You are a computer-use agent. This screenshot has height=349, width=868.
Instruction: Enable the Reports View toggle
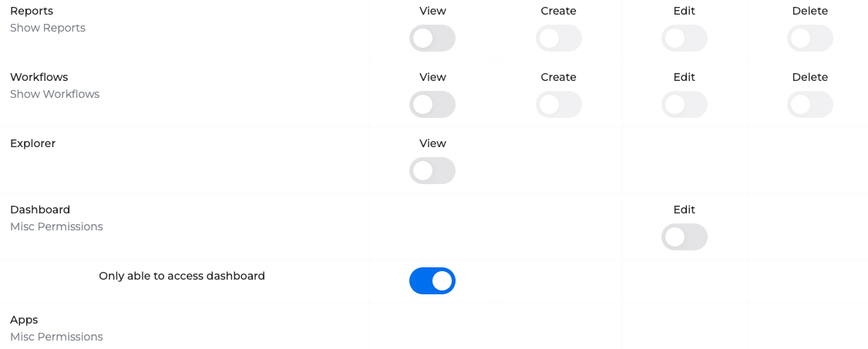[x=432, y=39]
